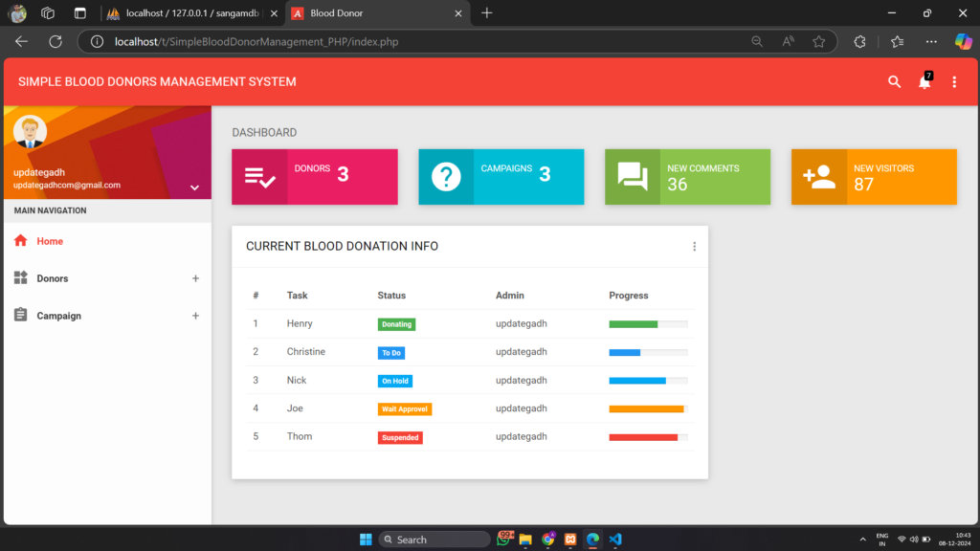Click the Donating status badge
This screenshot has width=980, height=551.
[397, 324]
